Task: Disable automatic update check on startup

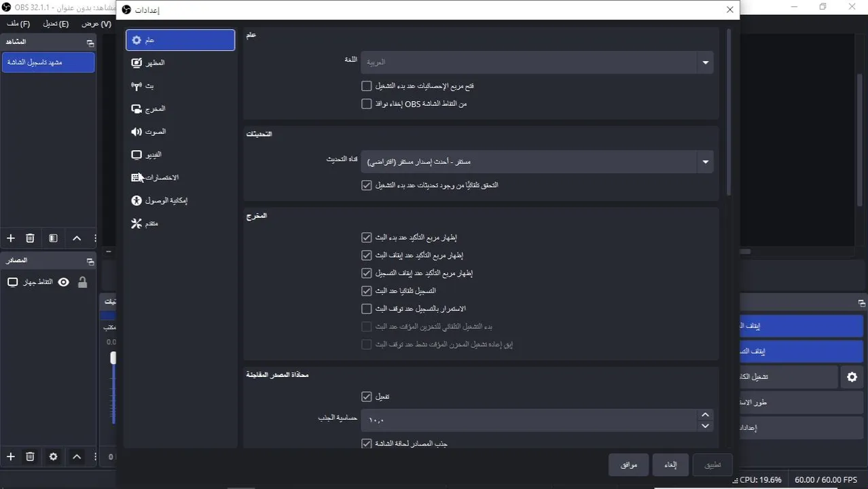Action: coord(367,185)
